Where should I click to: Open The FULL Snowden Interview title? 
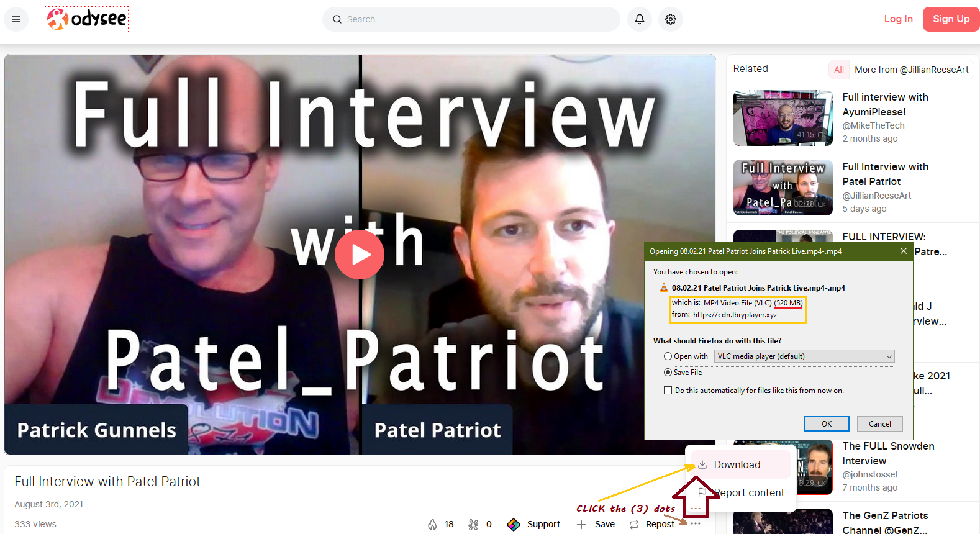[x=888, y=453]
